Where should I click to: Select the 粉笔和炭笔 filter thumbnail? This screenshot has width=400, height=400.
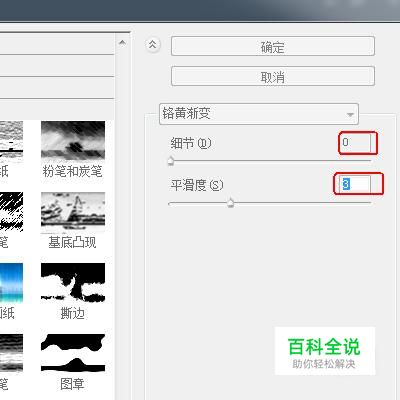tap(73, 140)
